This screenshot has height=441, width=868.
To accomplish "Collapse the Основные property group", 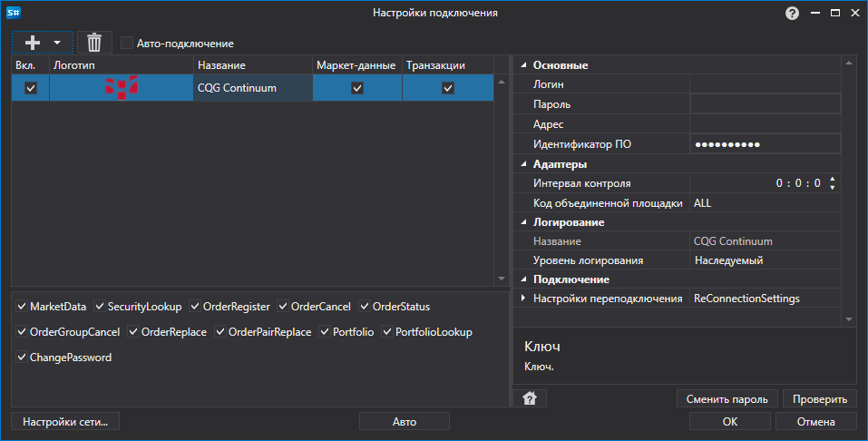I will coord(523,64).
